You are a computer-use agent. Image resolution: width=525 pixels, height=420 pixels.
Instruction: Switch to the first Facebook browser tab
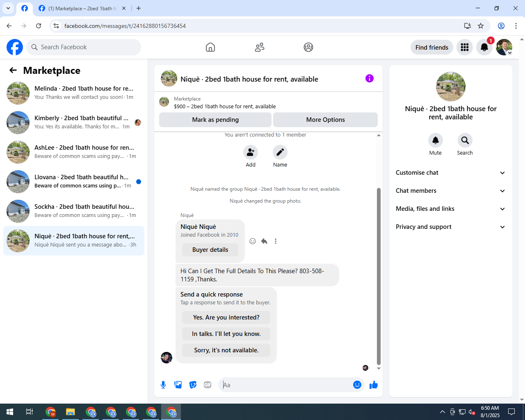pos(25,8)
